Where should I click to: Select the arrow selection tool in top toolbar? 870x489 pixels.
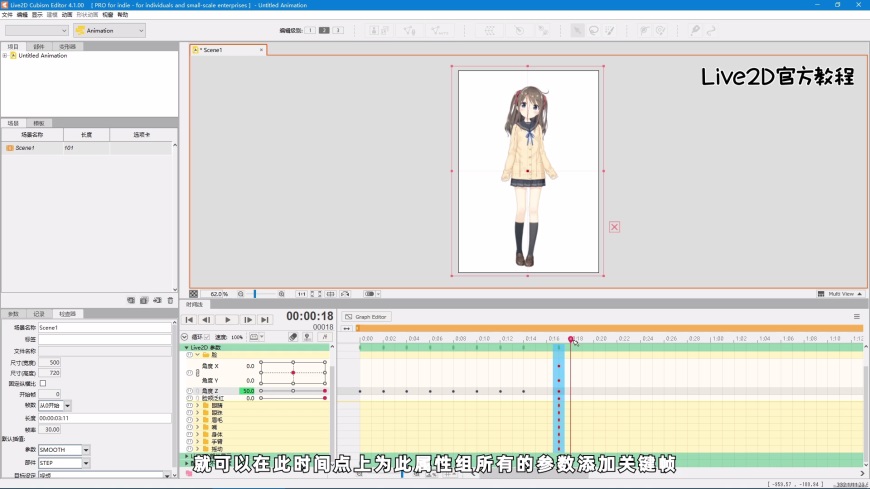tap(577, 31)
